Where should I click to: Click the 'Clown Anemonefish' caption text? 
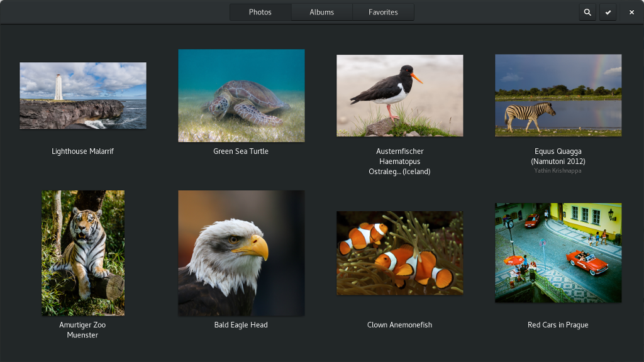coord(399,325)
